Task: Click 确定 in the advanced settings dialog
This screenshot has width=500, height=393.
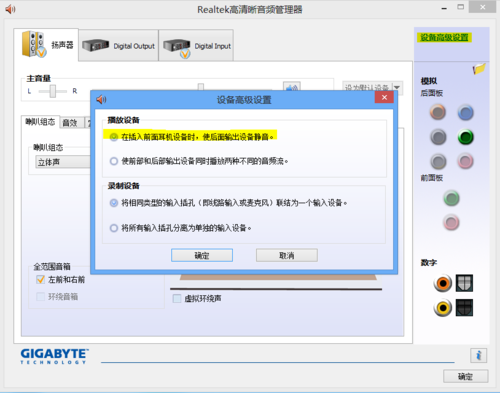Action: [x=202, y=255]
